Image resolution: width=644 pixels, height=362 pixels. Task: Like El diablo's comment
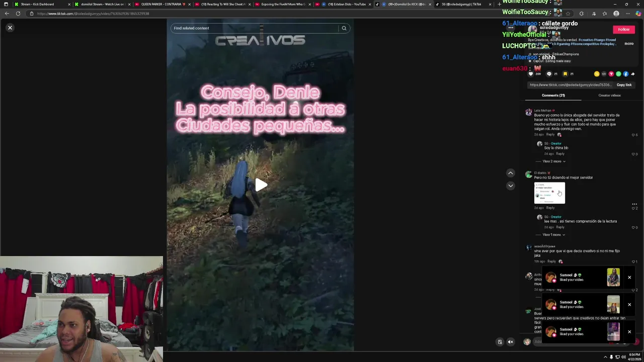pos(633,208)
